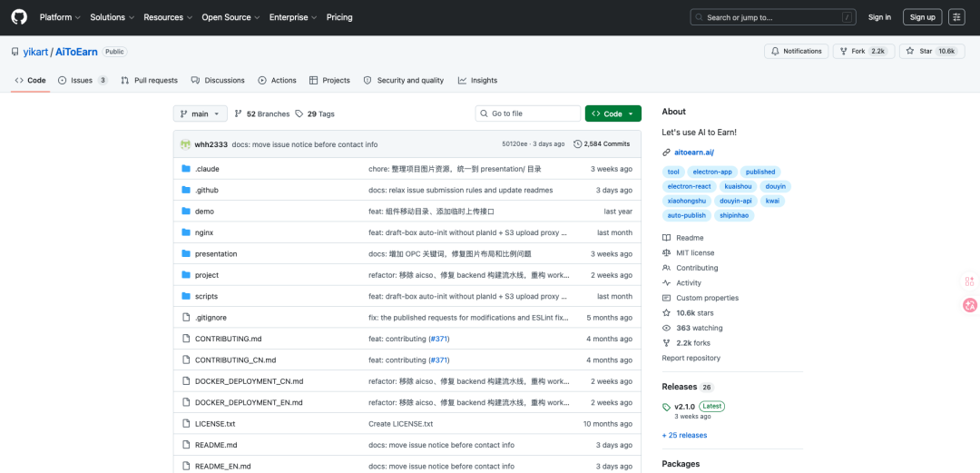Open the yikart owner link
This screenshot has width=980, height=473.
click(35, 53)
